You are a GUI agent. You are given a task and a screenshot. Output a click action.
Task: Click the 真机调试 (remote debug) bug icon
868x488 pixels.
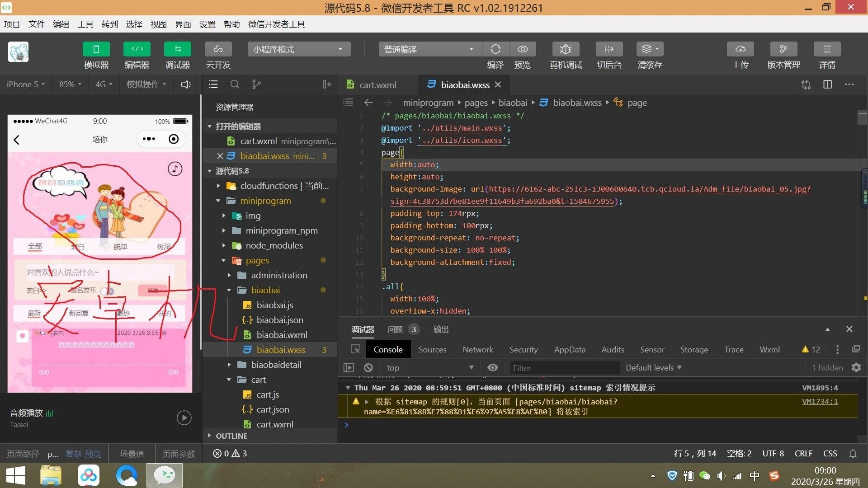click(566, 49)
